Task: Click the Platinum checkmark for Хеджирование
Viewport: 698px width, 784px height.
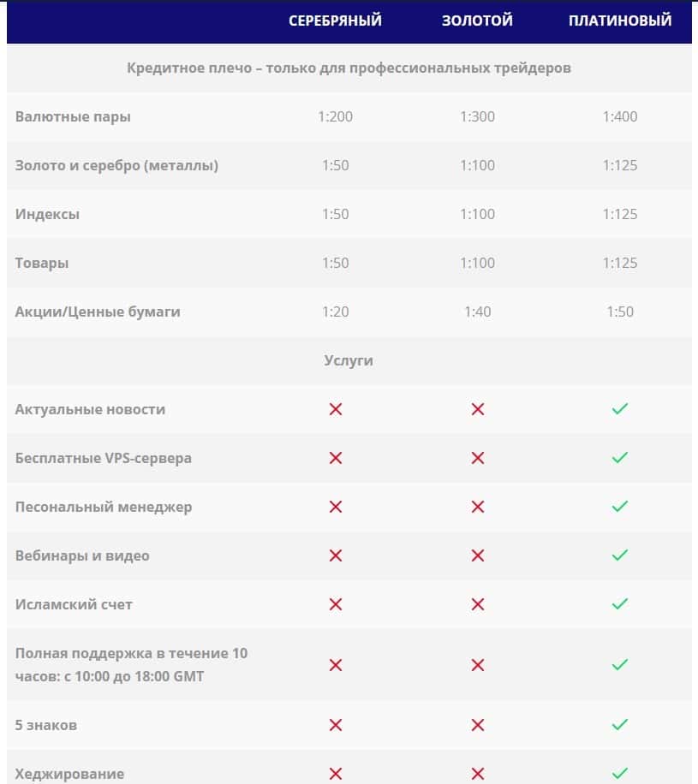Action: tap(620, 774)
